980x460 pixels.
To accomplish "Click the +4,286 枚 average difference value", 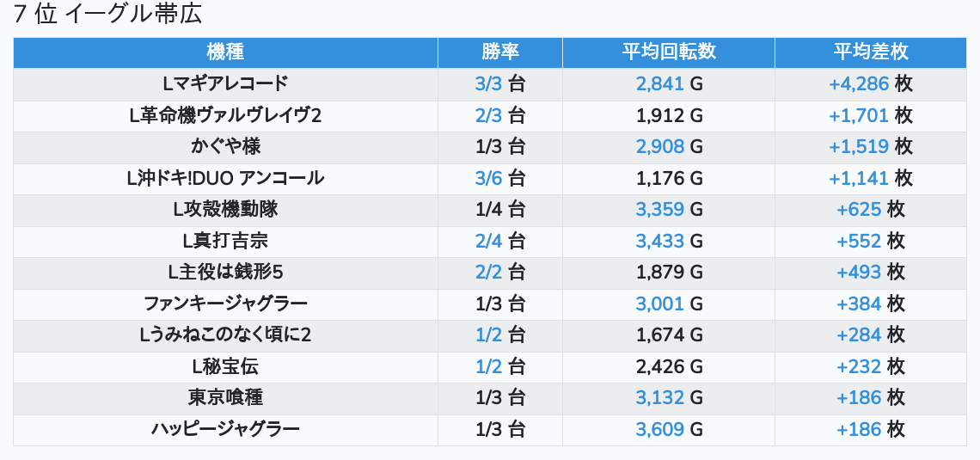I will click(870, 84).
